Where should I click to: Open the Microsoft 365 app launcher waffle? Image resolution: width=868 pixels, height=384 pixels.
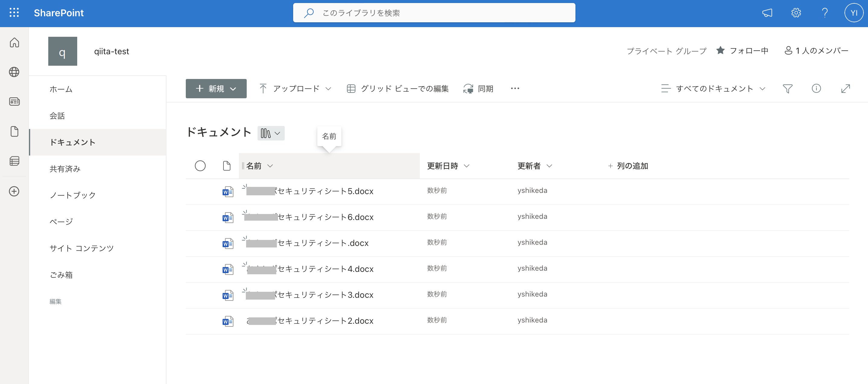14,12
